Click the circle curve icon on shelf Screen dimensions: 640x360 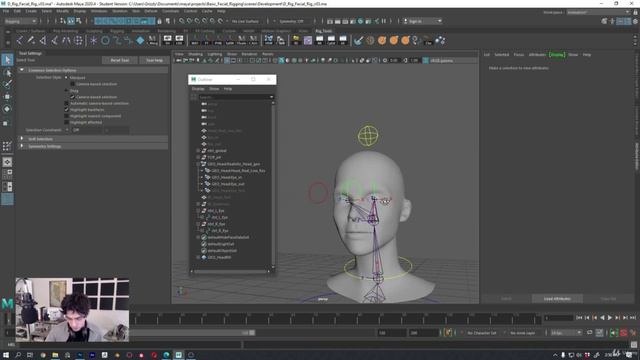[105, 40]
